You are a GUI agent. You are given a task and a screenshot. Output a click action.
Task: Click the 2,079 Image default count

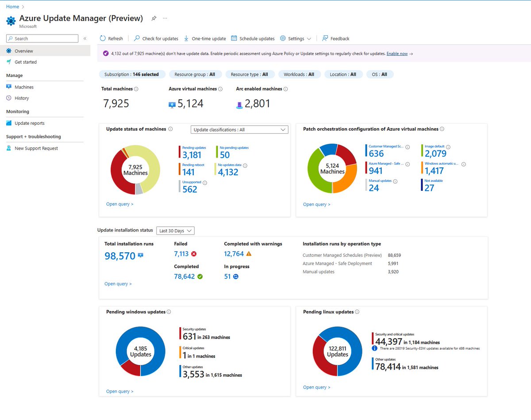pyautogui.click(x=435, y=154)
